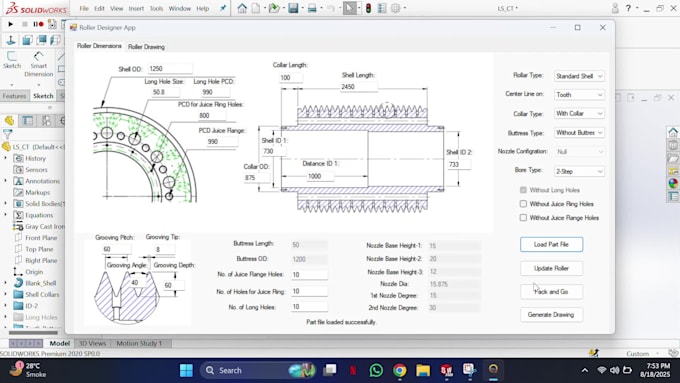Switch to the Roller Drawing tab

point(146,46)
